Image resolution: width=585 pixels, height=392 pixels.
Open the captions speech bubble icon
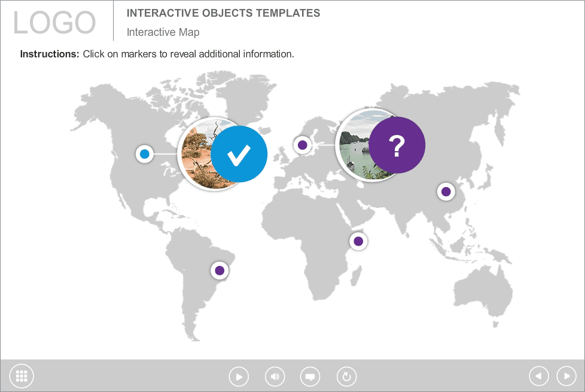(x=310, y=376)
